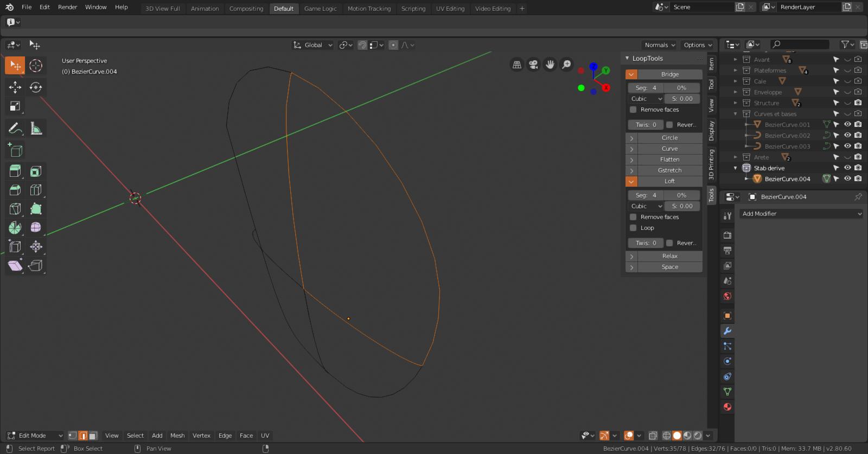Adjust the S: 0.00 slider under Loft

[x=682, y=206]
